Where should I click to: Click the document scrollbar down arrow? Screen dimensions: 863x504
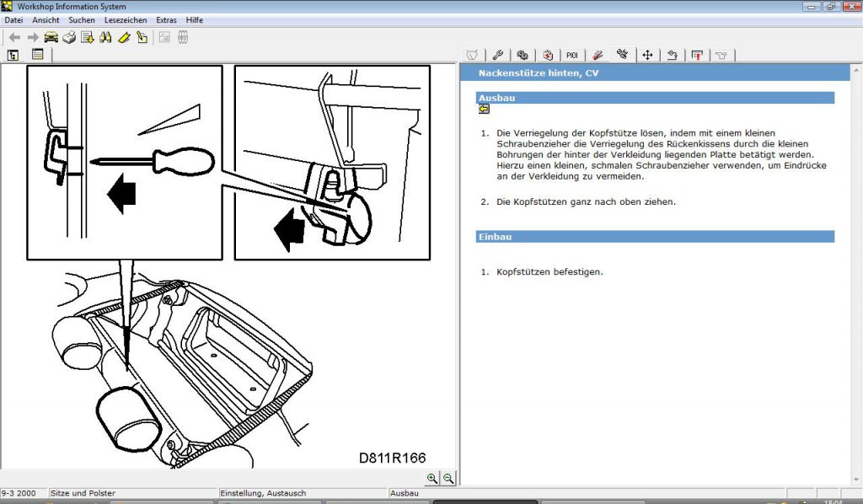pyautogui.click(x=856, y=480)
